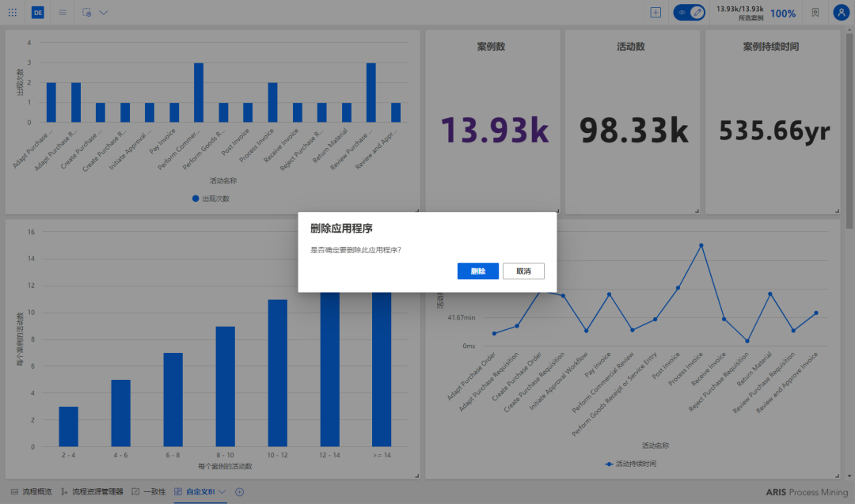Image resolution: width=855 pixels, height=504 pixels.
Task: Click the 535.66yr duration value
Action: click(774, 131)
